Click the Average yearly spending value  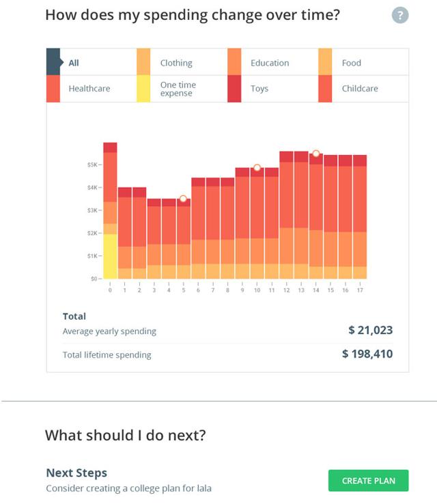click(x=370, y=331)
